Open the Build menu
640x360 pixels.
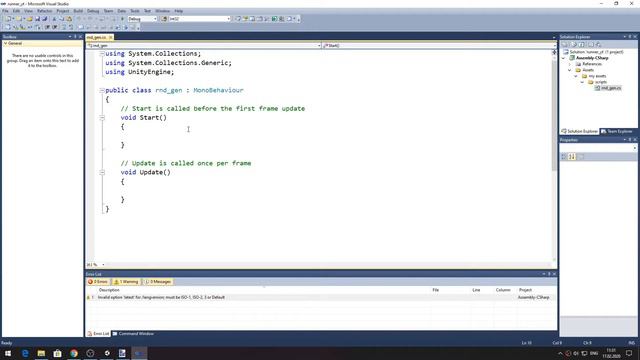tap(78, 11)
